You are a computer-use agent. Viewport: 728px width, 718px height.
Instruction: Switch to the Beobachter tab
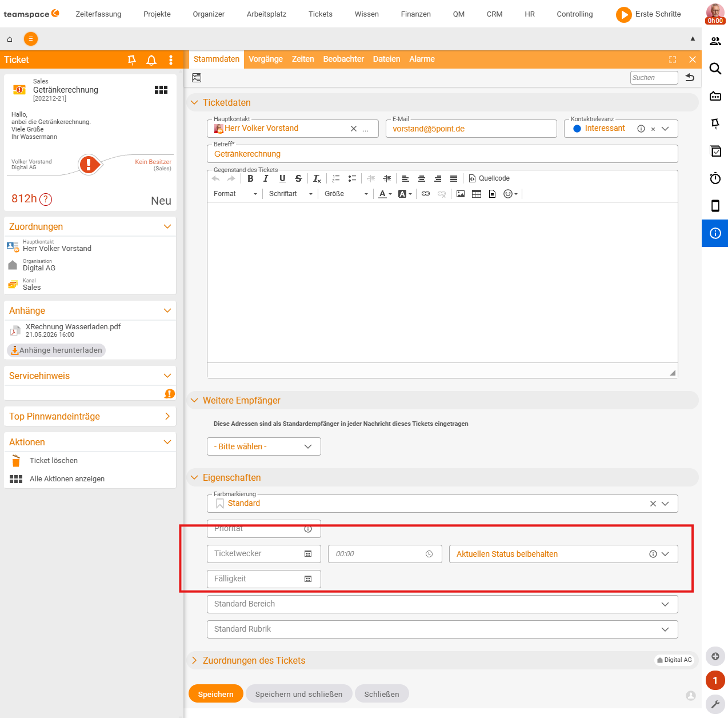coord(343,59)
